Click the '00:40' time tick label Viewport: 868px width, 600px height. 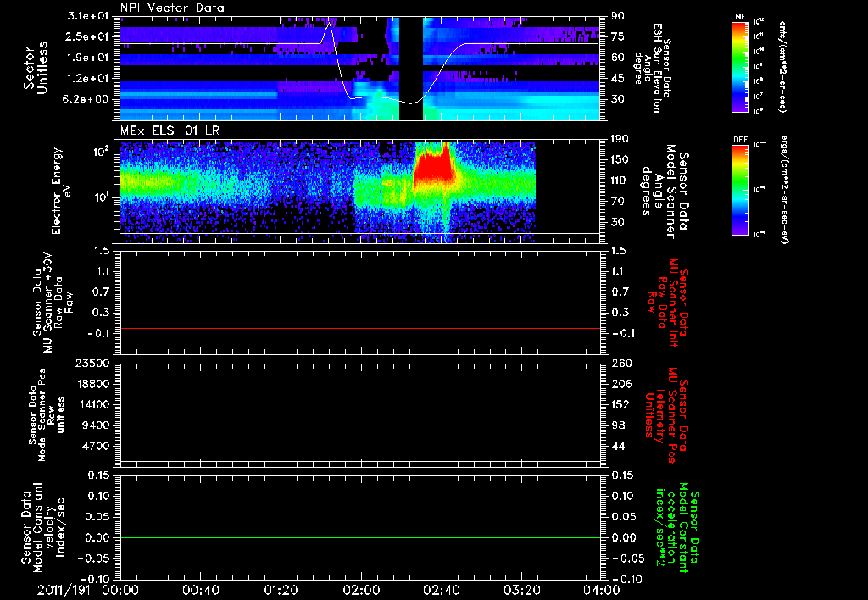(x=200, y=590)
